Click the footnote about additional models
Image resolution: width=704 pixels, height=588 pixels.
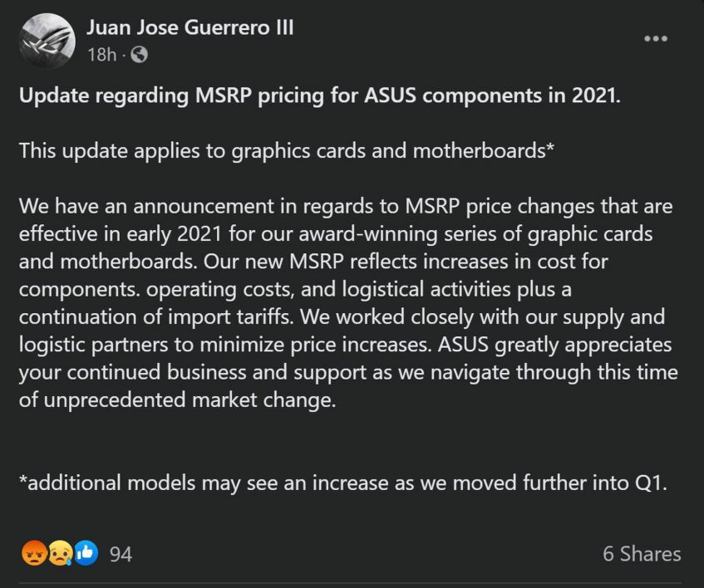(x=342, y=482)
